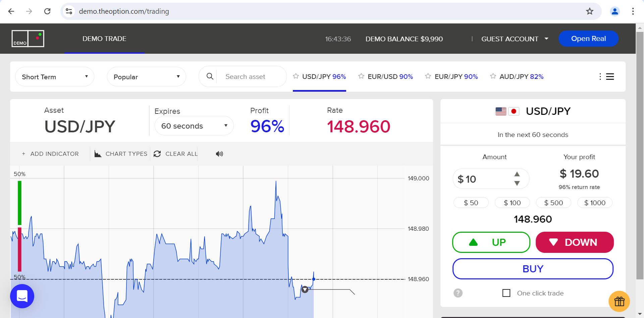This screenshot has width=644, height=318.
Task: Toggle chart sound with speaker icon
Action: click(219, 154)
